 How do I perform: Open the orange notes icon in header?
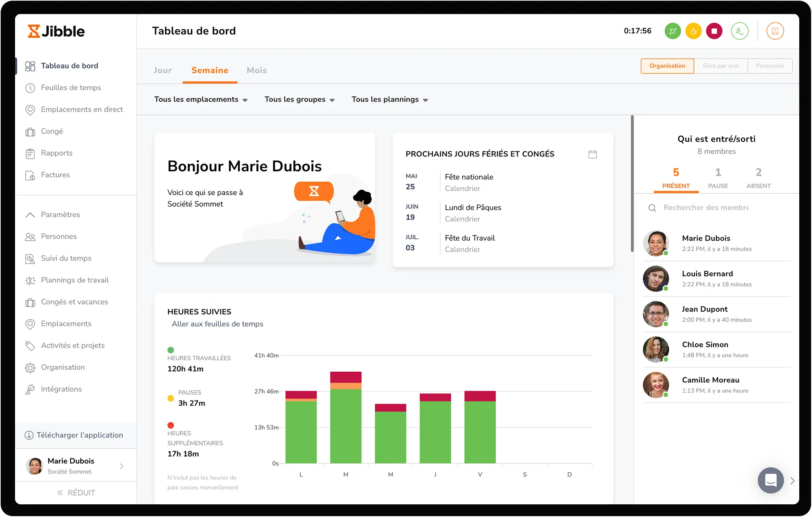click(x=775, y=31)
